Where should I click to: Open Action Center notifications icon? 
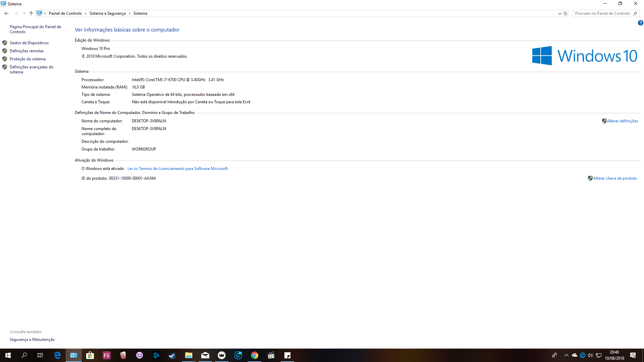tap(633, 355)
